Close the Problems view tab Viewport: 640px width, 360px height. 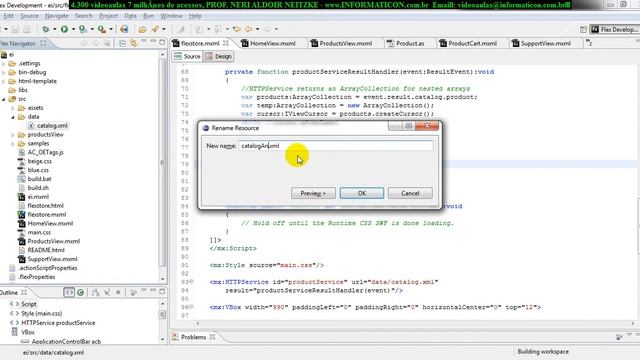(212, 337)
